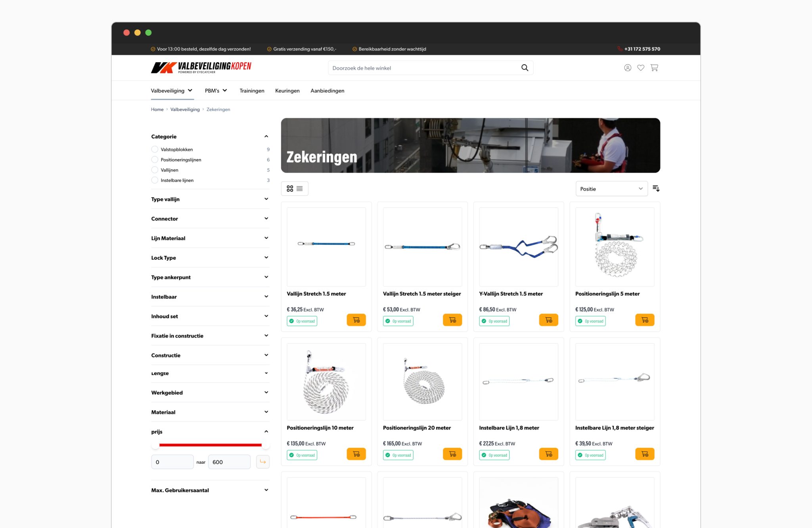Add Y-Vallijn Stretch 1.5 meter to cart

click(x=549, y=320)
